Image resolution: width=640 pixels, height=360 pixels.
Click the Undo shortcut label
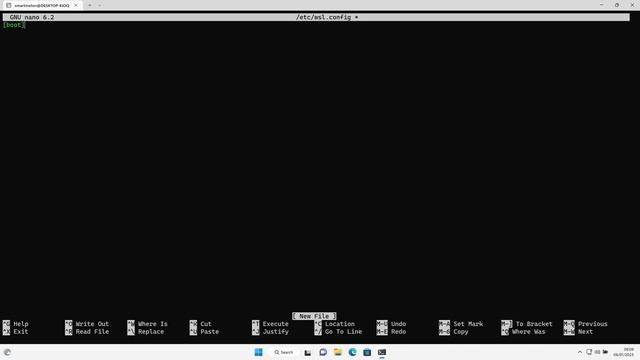tap(399, 324)
